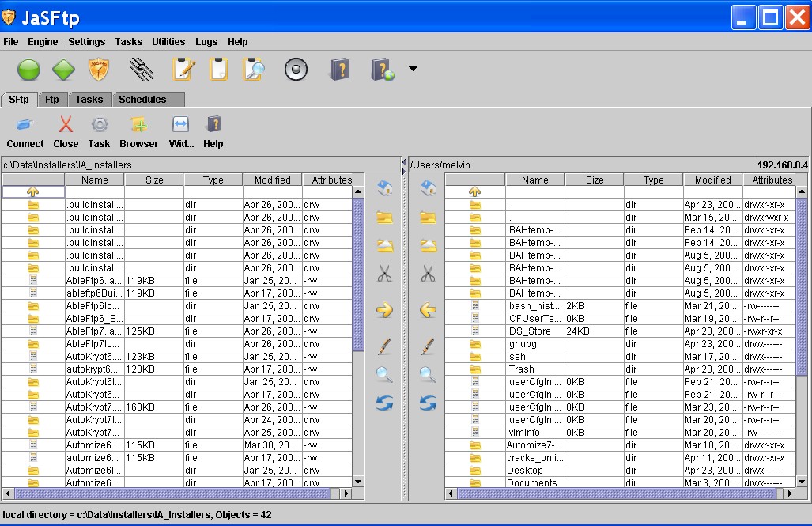Screen dimensions: 812x526
Task: Open the toolbar overflow dropdown arrow
Action: click(x=413, y=68)
